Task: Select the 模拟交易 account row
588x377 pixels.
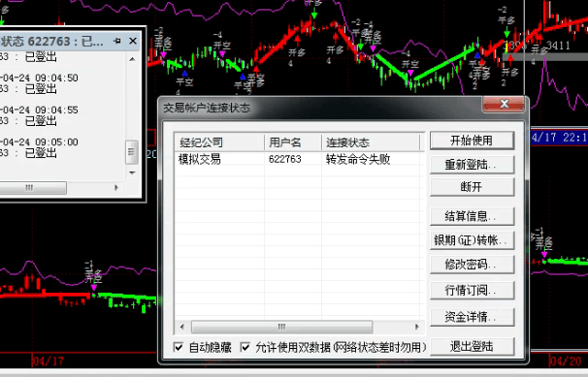Action: 299,160
